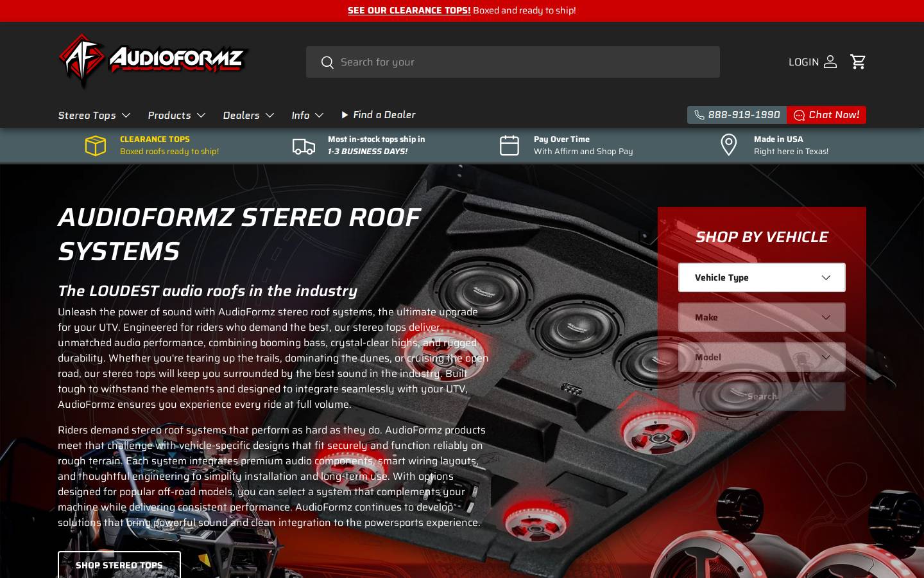This screenshot has height=578, width=924.
Task: Expand the Stereo Tops menu
Action: [x=94, y=115]
